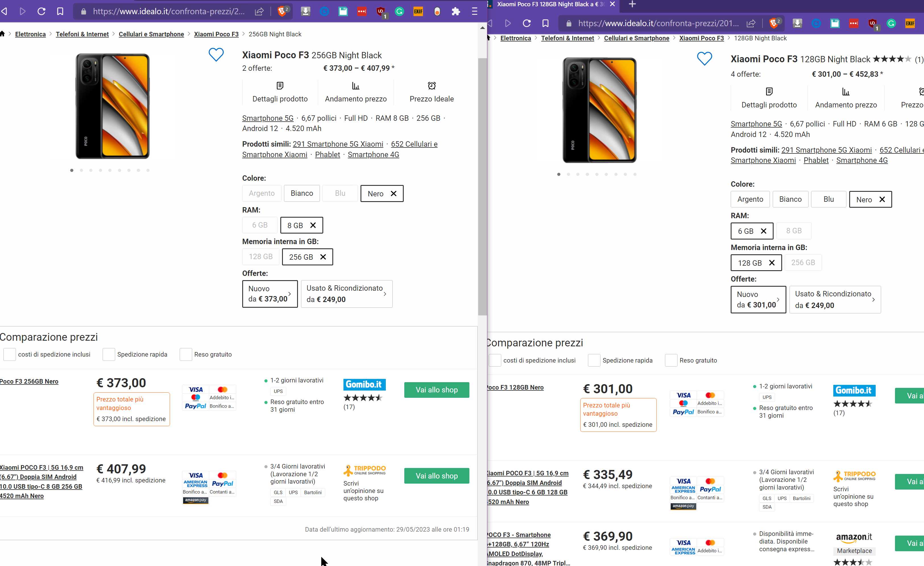
Task: Reload page in right browser window
Action: tap(527, 23)
